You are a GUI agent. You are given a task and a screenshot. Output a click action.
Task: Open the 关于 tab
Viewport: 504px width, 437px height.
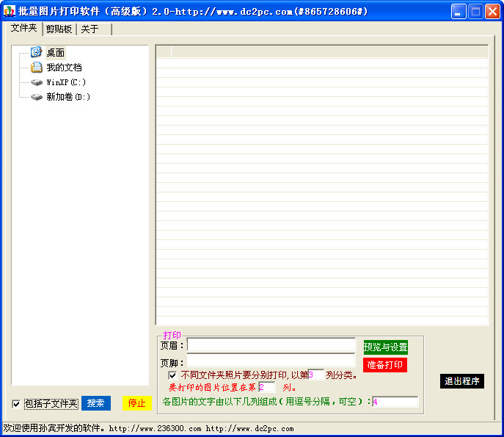click(90, 29)
